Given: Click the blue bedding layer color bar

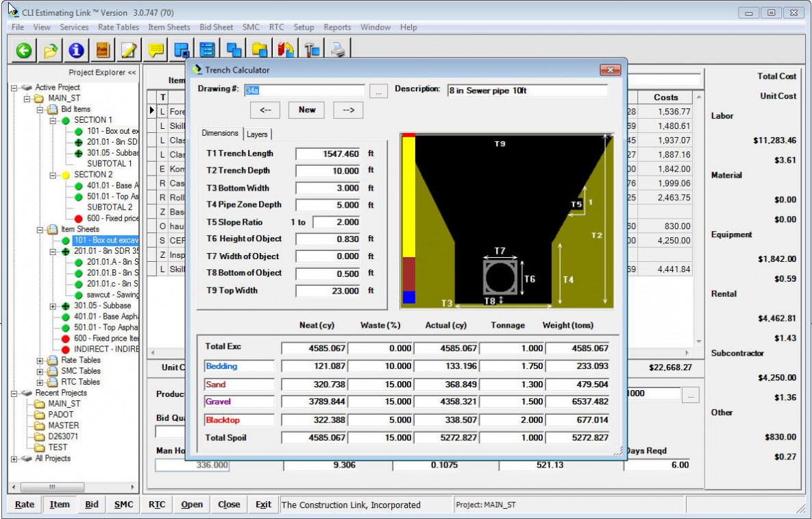Looking at the screenshot, I should click(408, 298).
